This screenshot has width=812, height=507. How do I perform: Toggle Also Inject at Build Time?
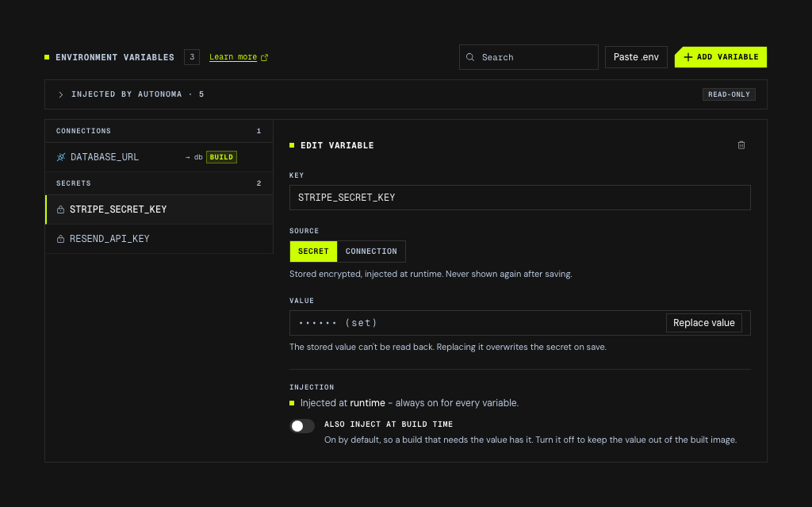tap(302, 426)
